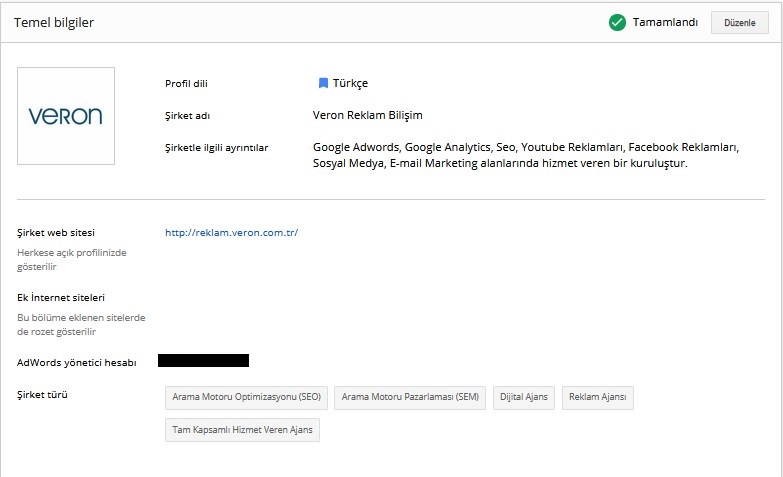Click the Temel bilgiler section heading
The image size is (783, 477).
(54, 23)
